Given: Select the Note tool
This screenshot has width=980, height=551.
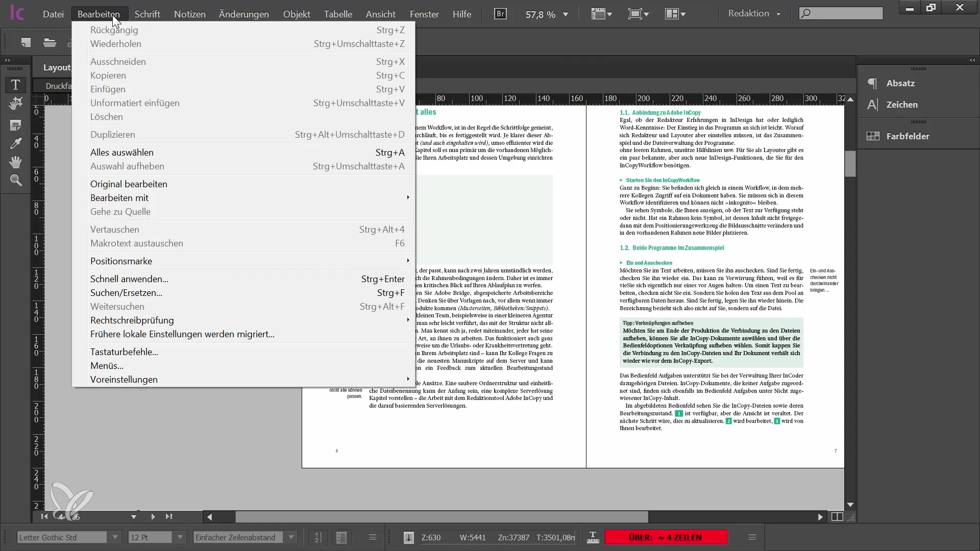Looking at the screenshot, I should 15,125.
